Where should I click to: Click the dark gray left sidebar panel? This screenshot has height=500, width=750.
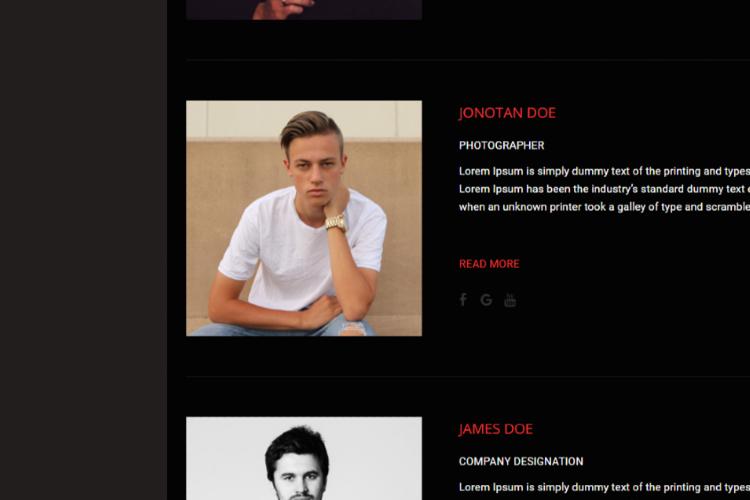(83, 250)
